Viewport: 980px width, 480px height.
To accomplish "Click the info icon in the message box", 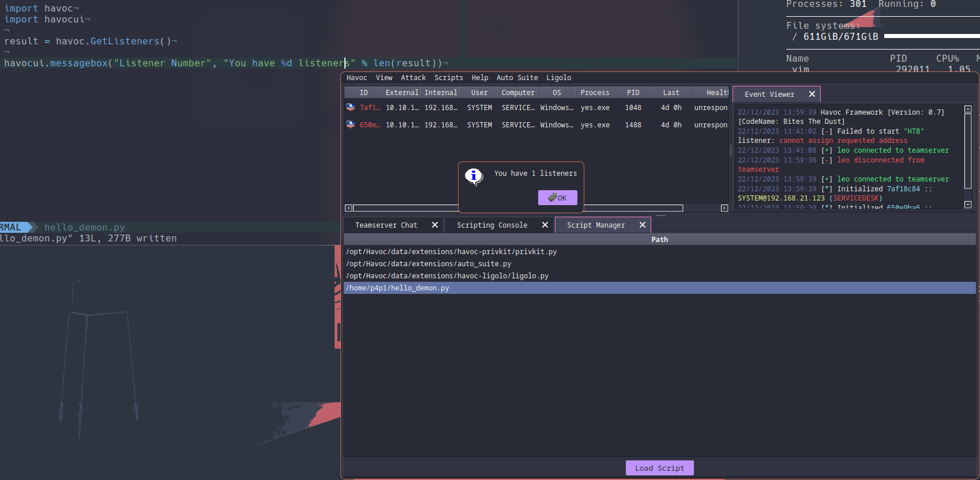I will pos(474,176).
